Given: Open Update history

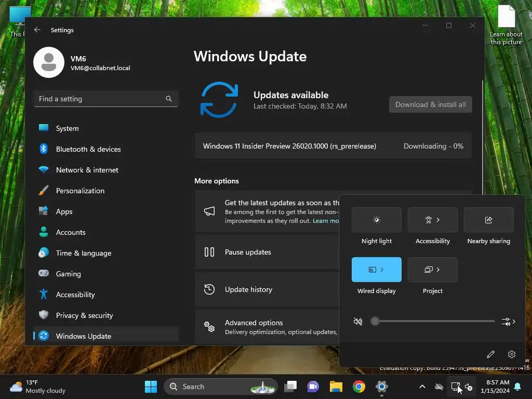Looking at the screenshot, I should (x=267, y=289).
